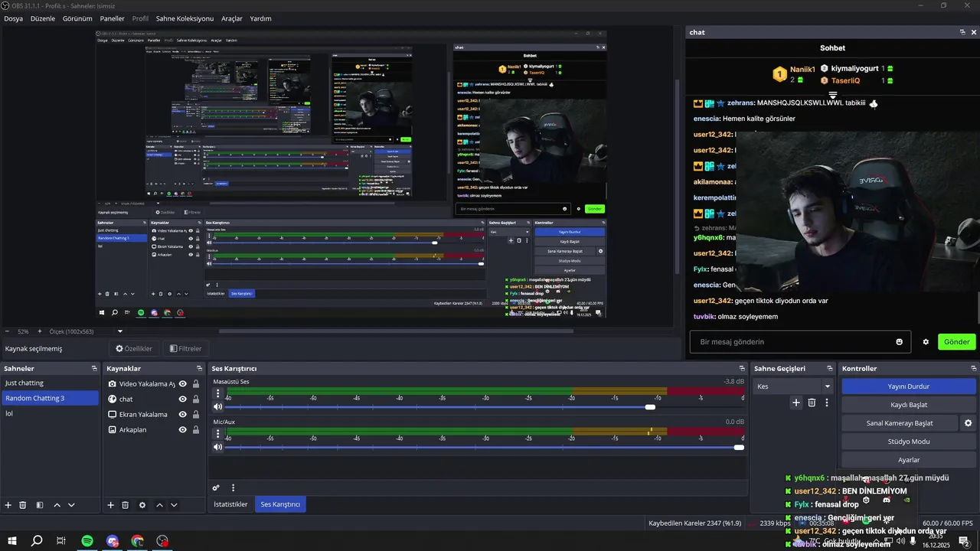This screenshot has height=551, width=980.
Task: Toggle lock on chat source
Action: tap(196, 399)
